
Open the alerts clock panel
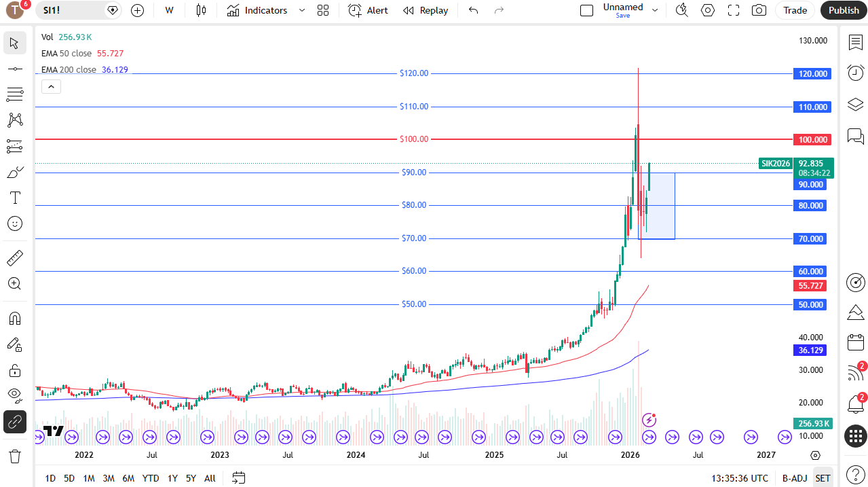[855, 73]
